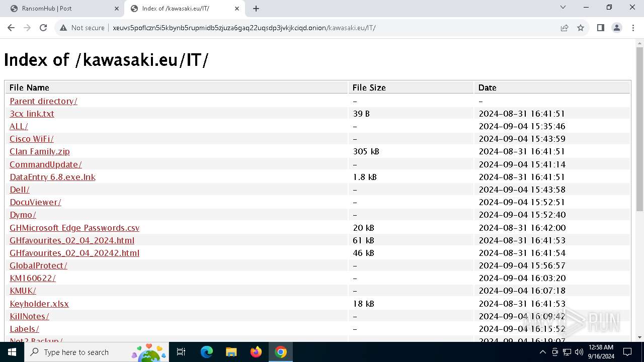Viewport: 644px width, 362px height.
Task: Open the ALL/ folder
Action: (x=19, y=126)
